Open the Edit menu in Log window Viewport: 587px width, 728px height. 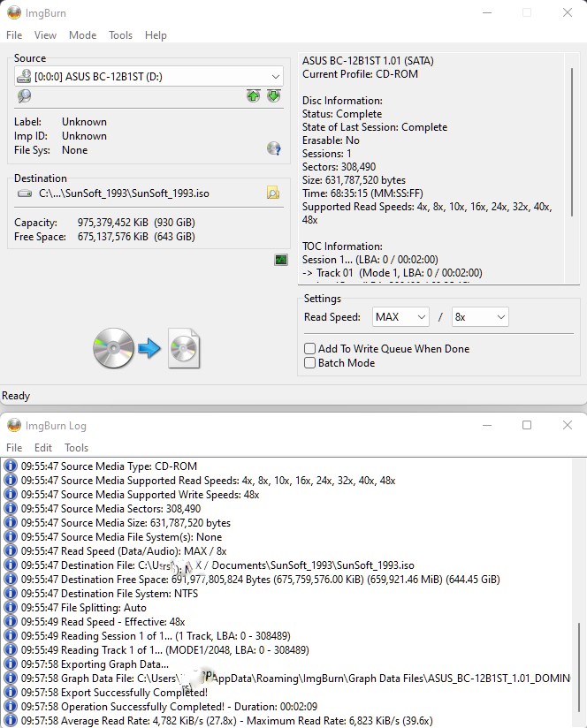point(43,448)
